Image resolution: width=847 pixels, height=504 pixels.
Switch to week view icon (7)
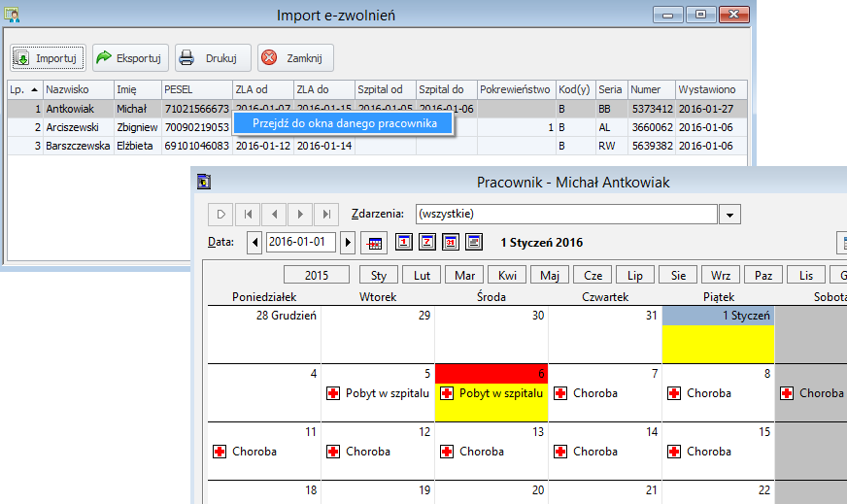427,242
